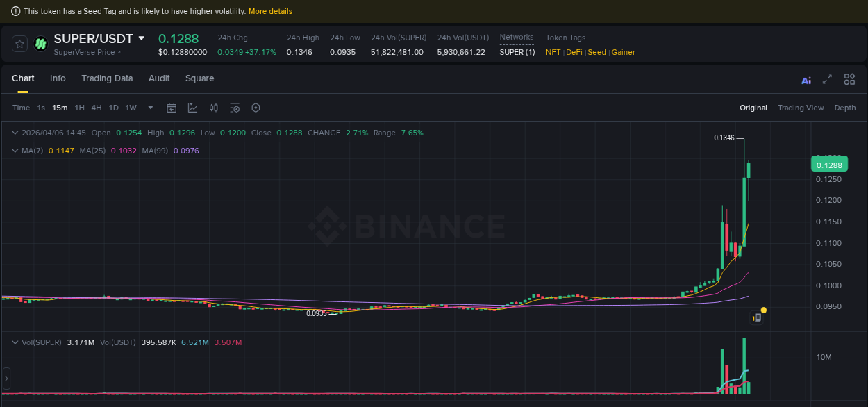Switch to Depth chart view
This screenshot has width=868, height=407.
coord(845,108)
